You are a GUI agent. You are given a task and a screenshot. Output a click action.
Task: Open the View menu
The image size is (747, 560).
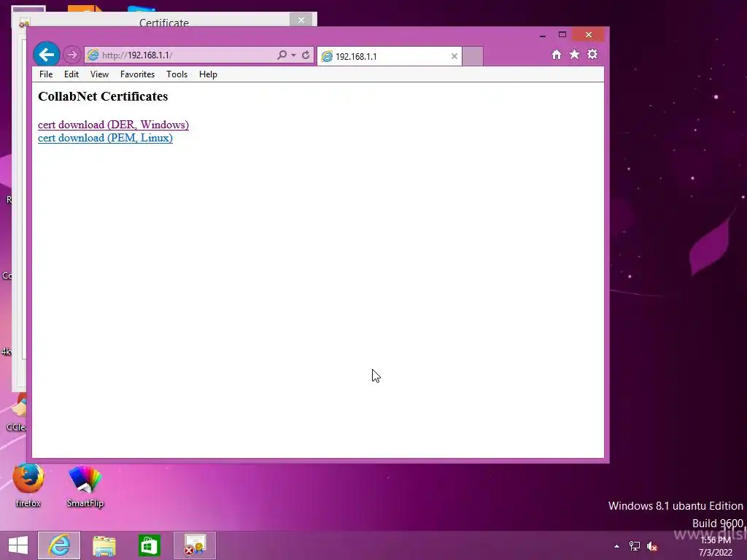click(x=99, y=74)
